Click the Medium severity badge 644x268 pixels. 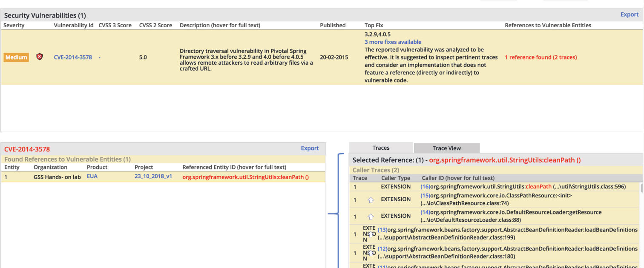coord(16,57)
